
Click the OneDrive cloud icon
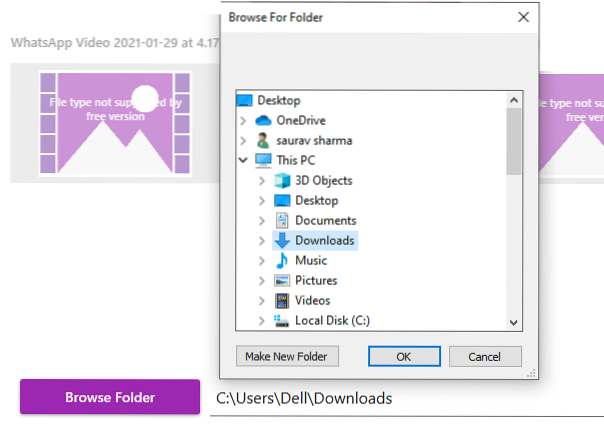point(264,120)
